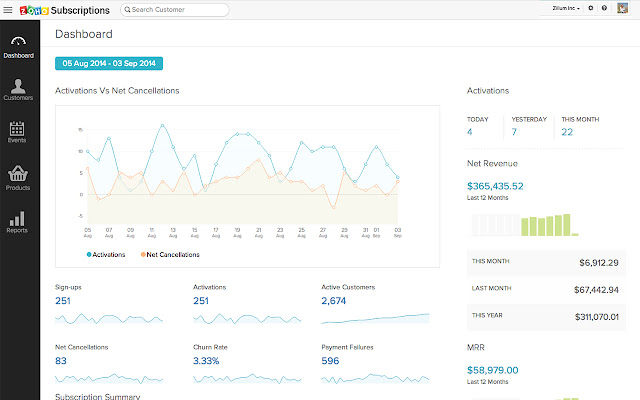Click the Churn Rate sparkline

click(x=247, y=378)
